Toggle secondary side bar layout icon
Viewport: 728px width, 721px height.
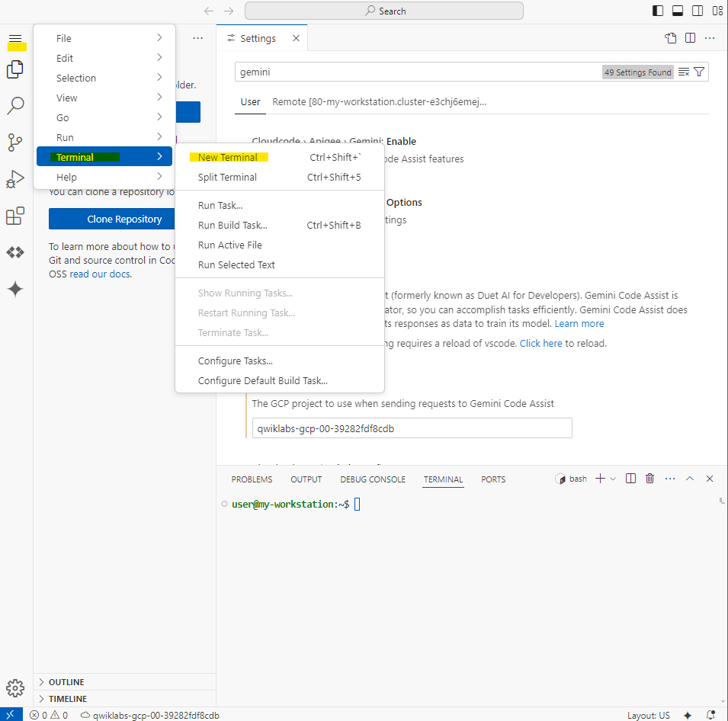coord(698,11)
